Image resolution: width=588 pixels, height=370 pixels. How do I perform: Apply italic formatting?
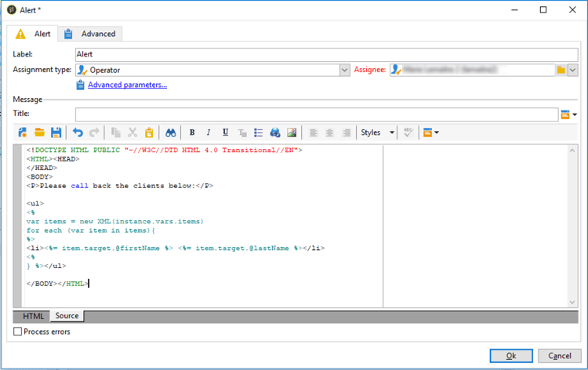tap(209, 132)
